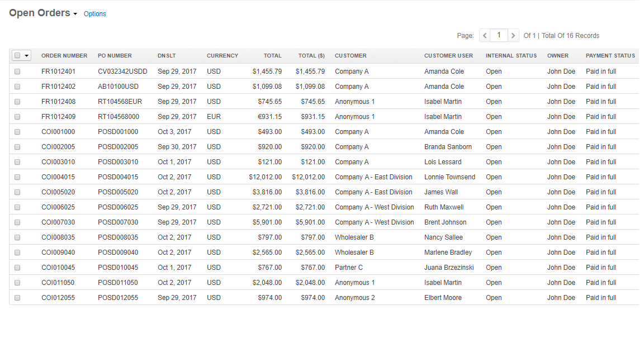Click customer user Lonnie Townsend
Viewport: 644px width, 362px height.
449,177
